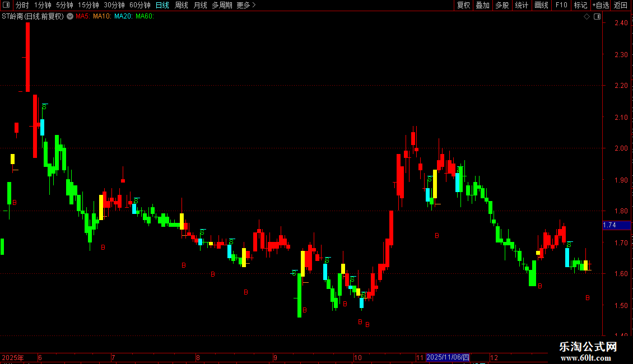The image size is (633, 364).
Task: Click the month 9 label on time axis
Action: coord(275,357)
